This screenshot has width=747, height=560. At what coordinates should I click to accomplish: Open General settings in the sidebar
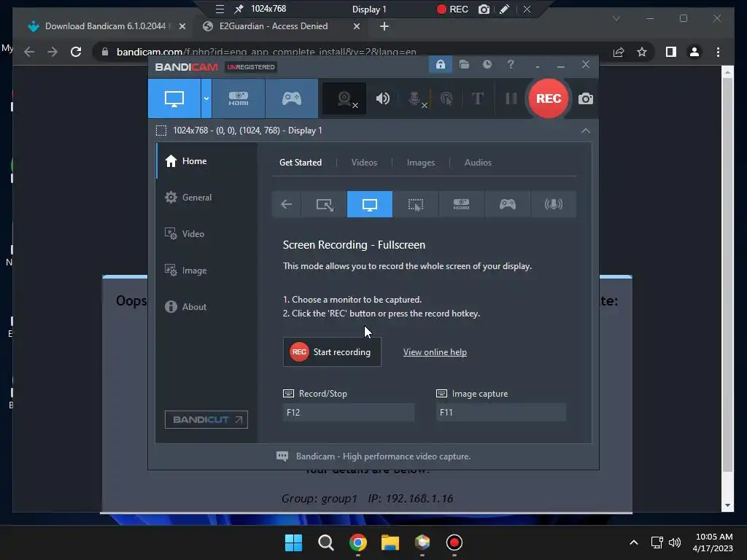(x=206, y=197)
